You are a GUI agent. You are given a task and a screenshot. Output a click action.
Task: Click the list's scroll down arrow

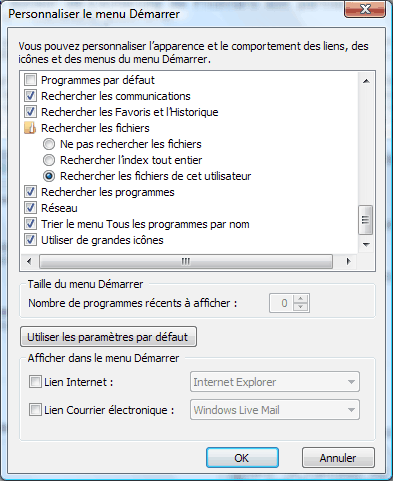[x=366, y=245]
